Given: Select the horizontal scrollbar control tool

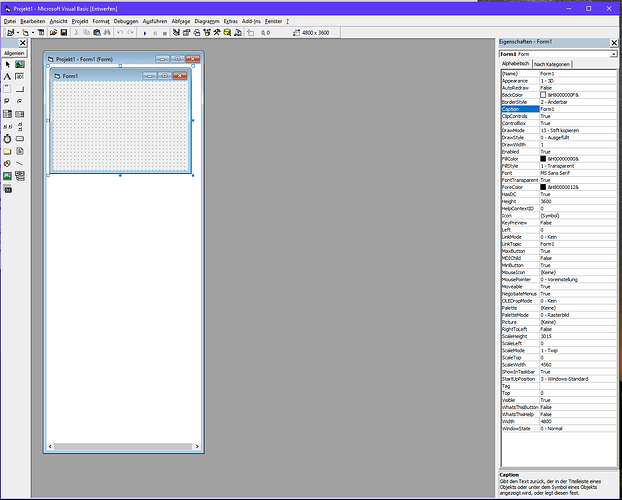Looking at the screenshot, I should click(8, 127).
